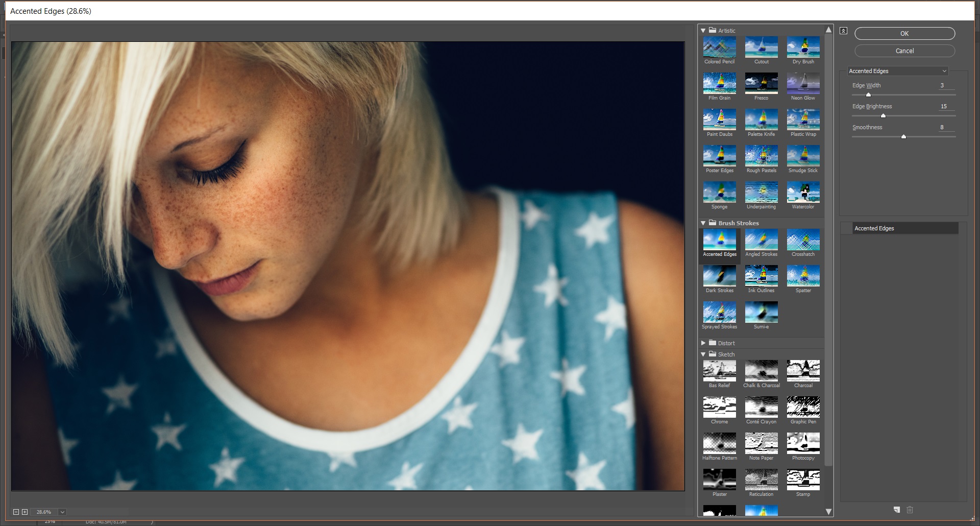The image size is (980, 526).
Task: Click the Edge Width slider handle
Action: pos(868,94)
